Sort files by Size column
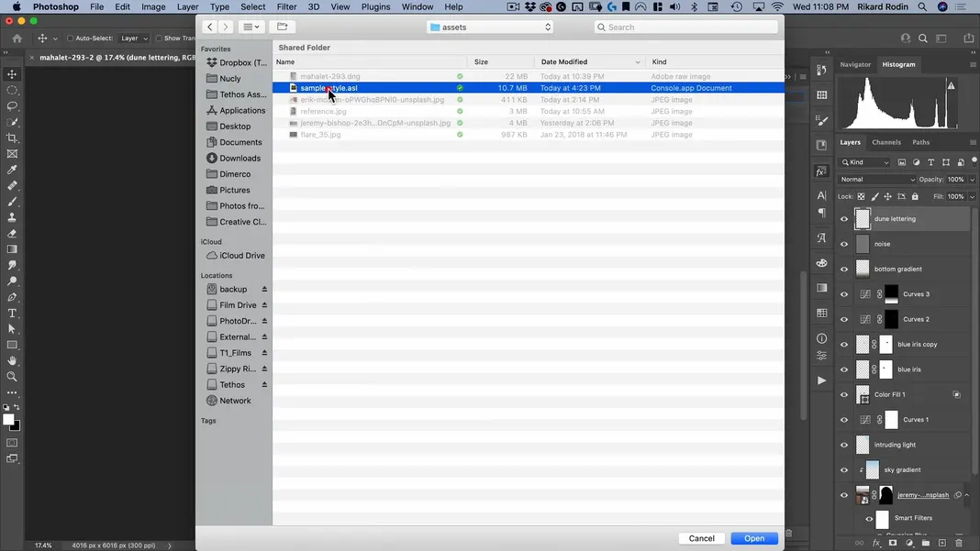This screenshot has width=980, height=551. (501, 61)
